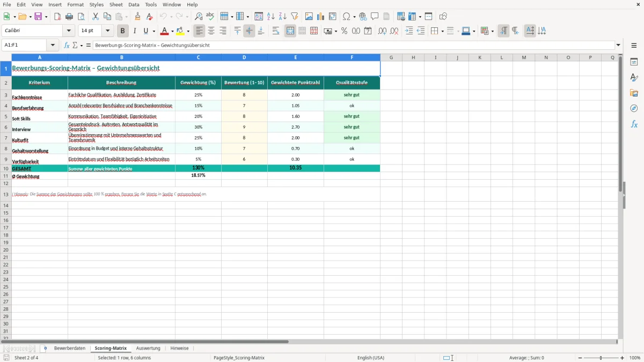Click the Insert Chart icon
The image size is (644, 362).
tap(321, 17)
